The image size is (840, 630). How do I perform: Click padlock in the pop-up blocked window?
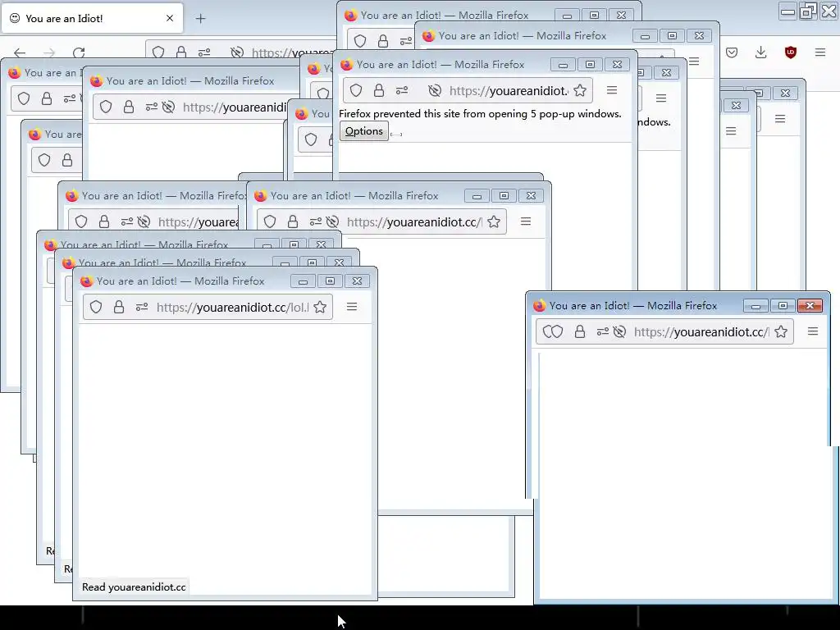point(379,90)
